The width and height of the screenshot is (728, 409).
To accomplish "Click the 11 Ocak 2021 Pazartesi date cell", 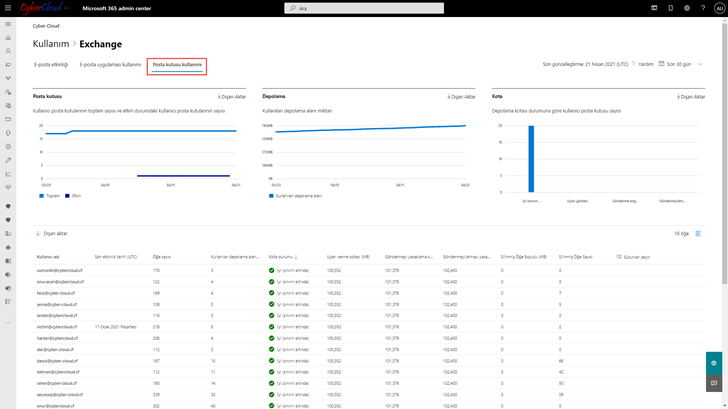I will point(116,327).
